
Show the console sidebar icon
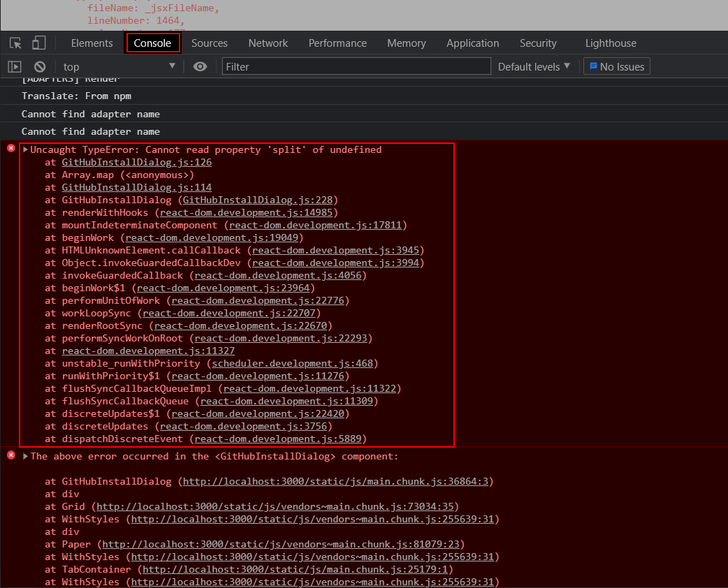[x=15, y=67]
